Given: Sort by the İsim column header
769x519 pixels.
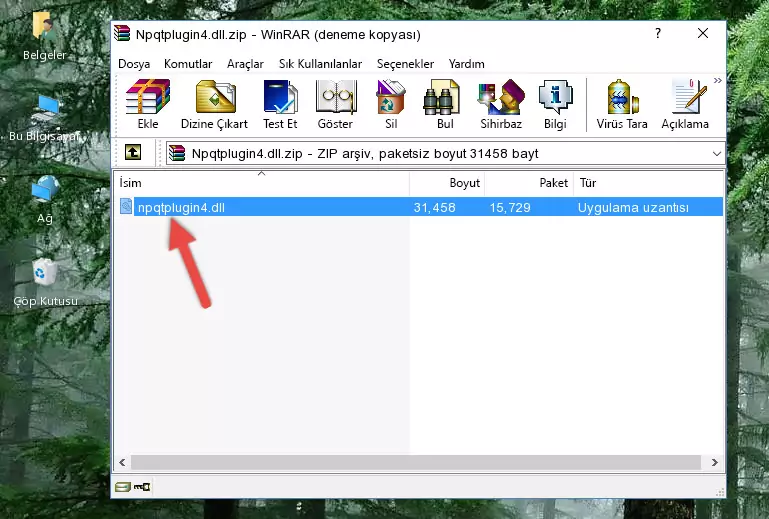Looking at the screenshot, I should 262,182.
